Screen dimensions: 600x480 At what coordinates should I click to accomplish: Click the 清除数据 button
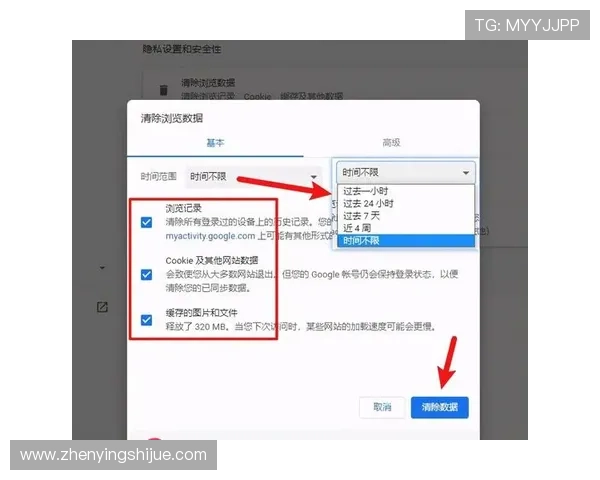coord(440,407)
